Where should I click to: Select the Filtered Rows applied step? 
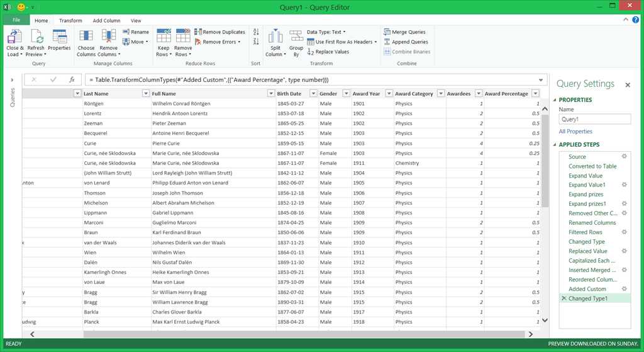586,232
